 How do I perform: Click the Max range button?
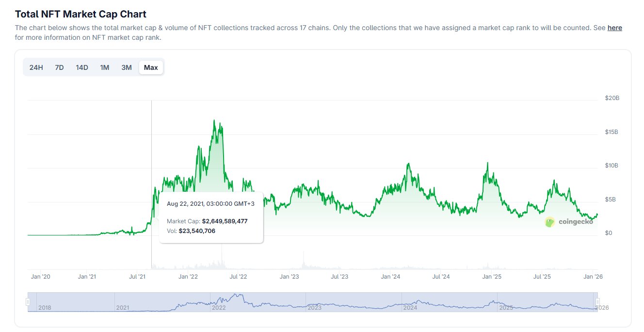point(151,67)
